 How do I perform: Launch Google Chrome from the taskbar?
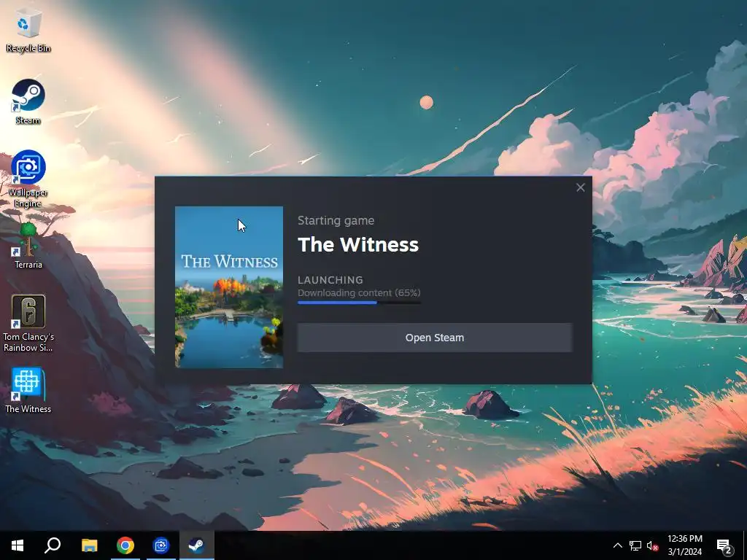125,545
